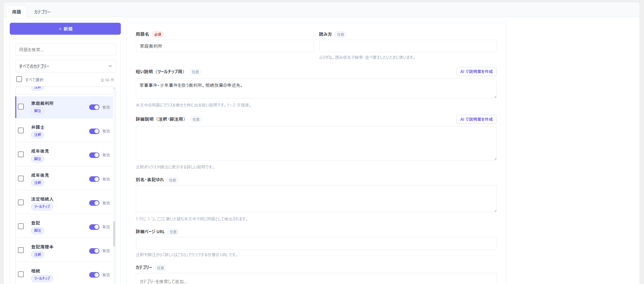Click the 注釈 tag under 弁護士
The height and width of the screenshot is (284, 644).
tap(37, 135)
